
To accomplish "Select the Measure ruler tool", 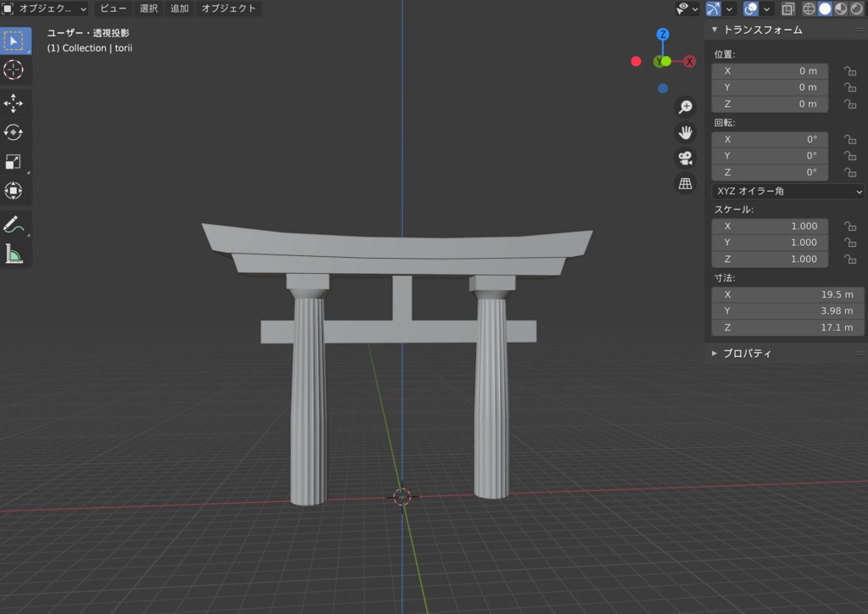I will point(14,254).
